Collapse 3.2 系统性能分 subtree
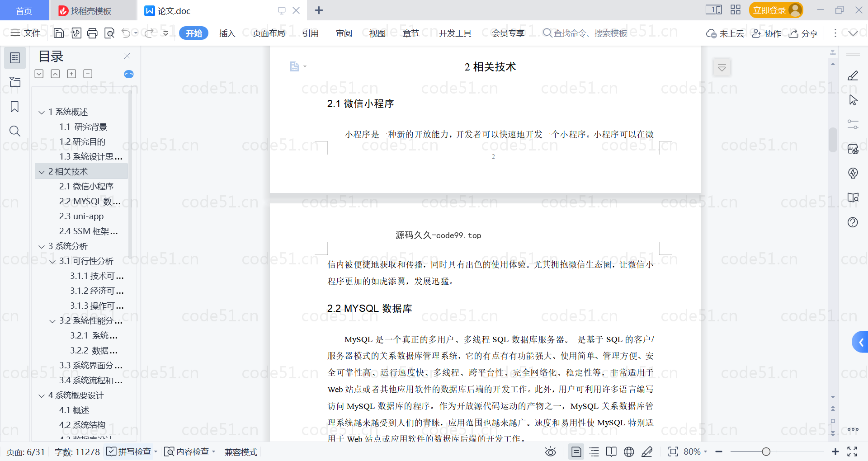This screenshot has width=868, height=461. tap(52, 321)
